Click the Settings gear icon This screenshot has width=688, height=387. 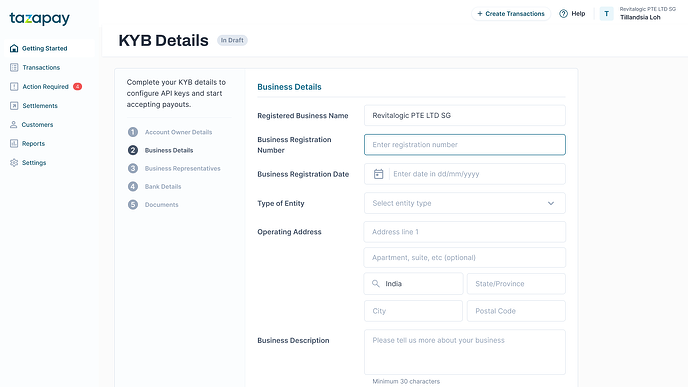[x=14, y=162]
